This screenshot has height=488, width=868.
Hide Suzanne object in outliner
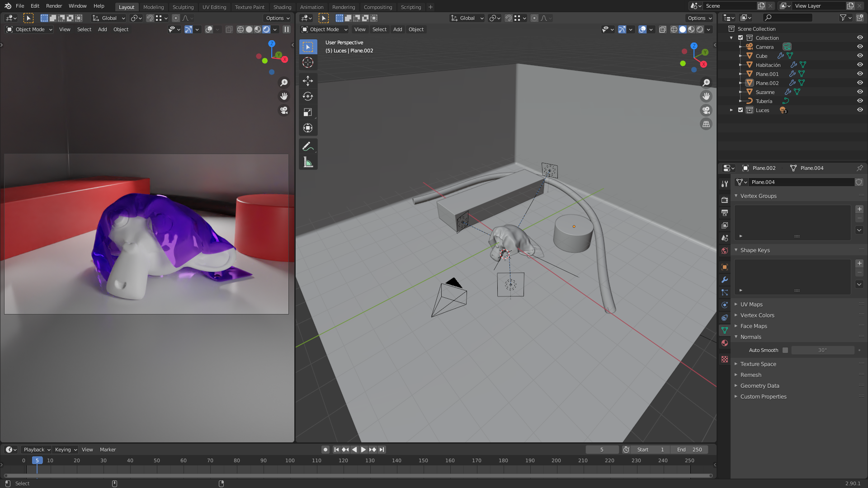tap(860, 92)
